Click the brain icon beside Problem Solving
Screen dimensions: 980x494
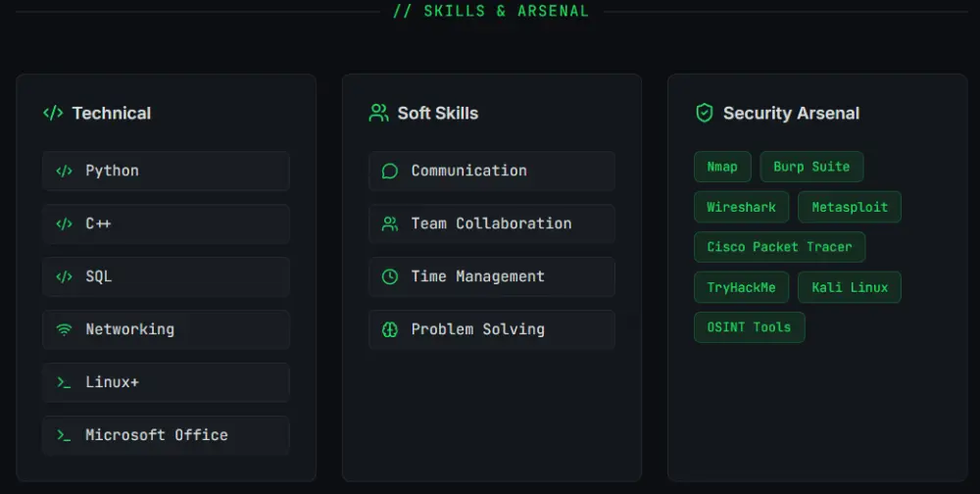(390, 329)
